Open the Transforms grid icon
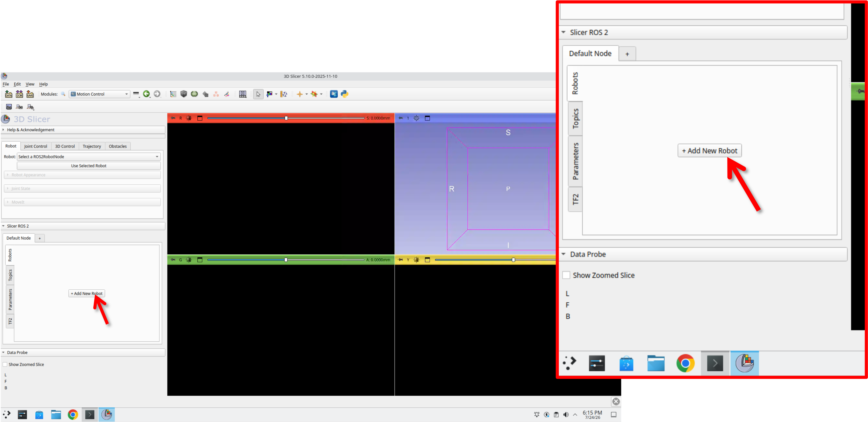This screenshot has height=422, width=868. click(205, 94)
